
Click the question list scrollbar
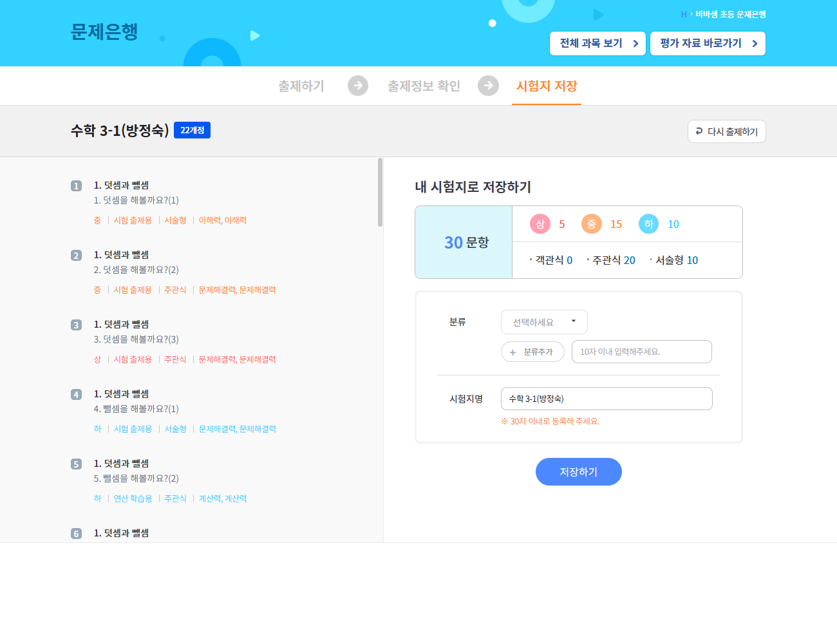point(380,192)
